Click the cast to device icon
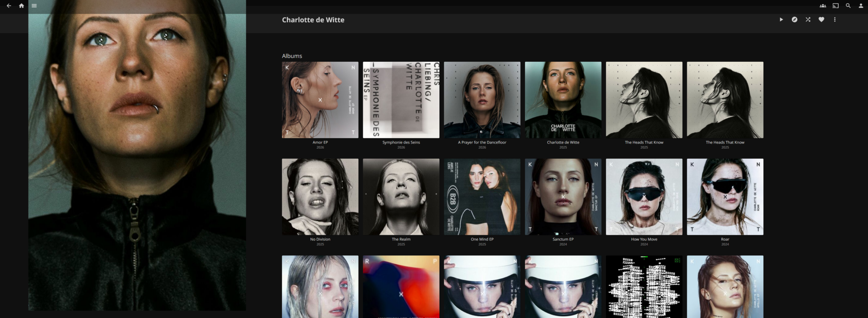The width and height of the screenshot is (868, 318). click(835, 6)
